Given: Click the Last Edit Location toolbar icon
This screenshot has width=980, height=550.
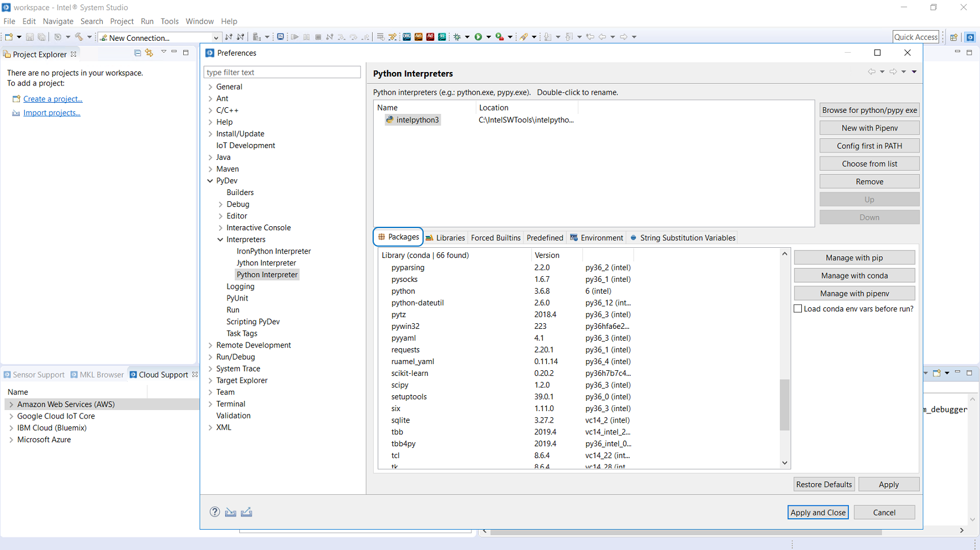Looking at the screenshot, I should pyautogui.click(x=590, y=37).
